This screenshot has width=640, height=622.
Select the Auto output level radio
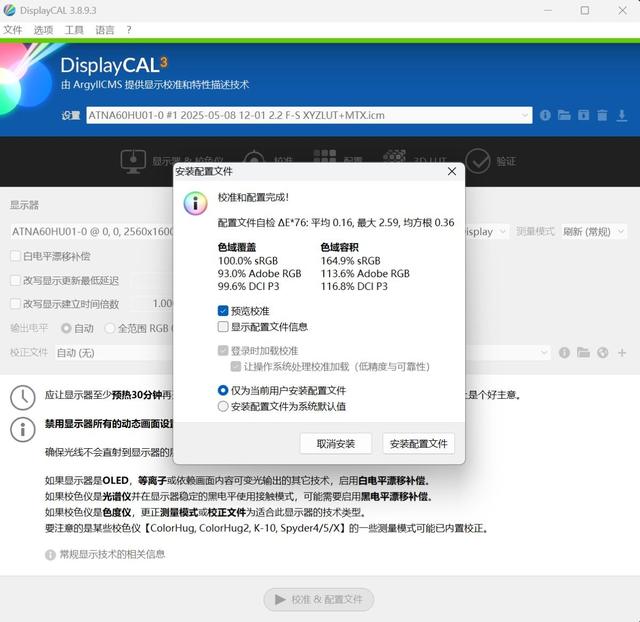[66, 328]
